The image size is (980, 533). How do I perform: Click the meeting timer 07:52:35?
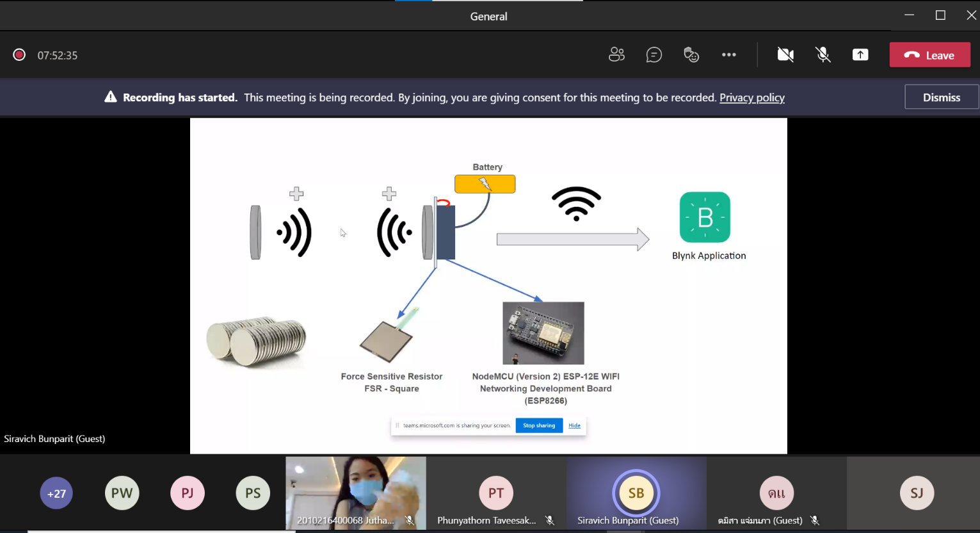coord(57,56)
